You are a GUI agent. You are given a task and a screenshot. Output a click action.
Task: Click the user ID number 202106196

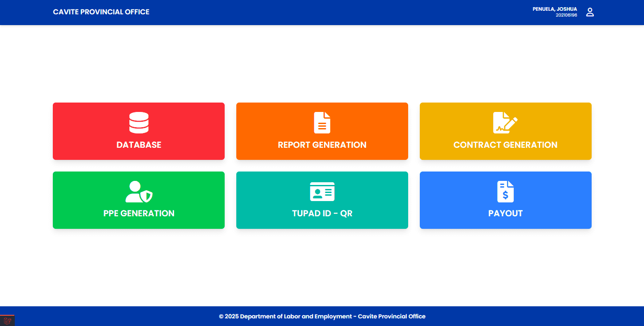click(x=566, y=15)
